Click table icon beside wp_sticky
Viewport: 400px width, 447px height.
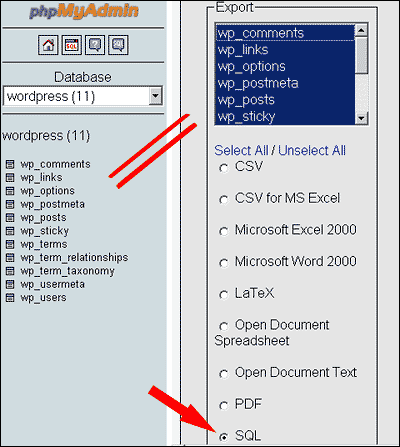click(x=10, y=231)
